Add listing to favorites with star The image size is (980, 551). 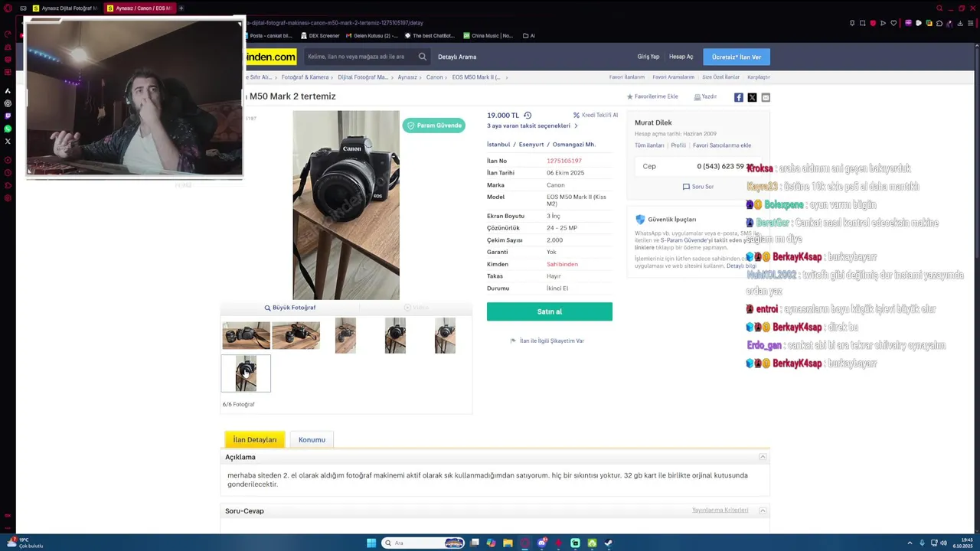tap(652, 96)
